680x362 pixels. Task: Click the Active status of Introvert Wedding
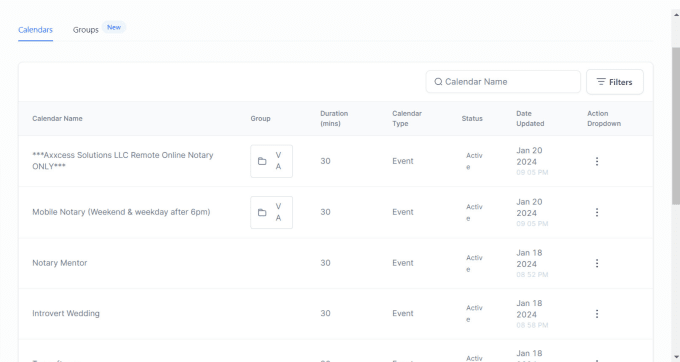(474, 313)
